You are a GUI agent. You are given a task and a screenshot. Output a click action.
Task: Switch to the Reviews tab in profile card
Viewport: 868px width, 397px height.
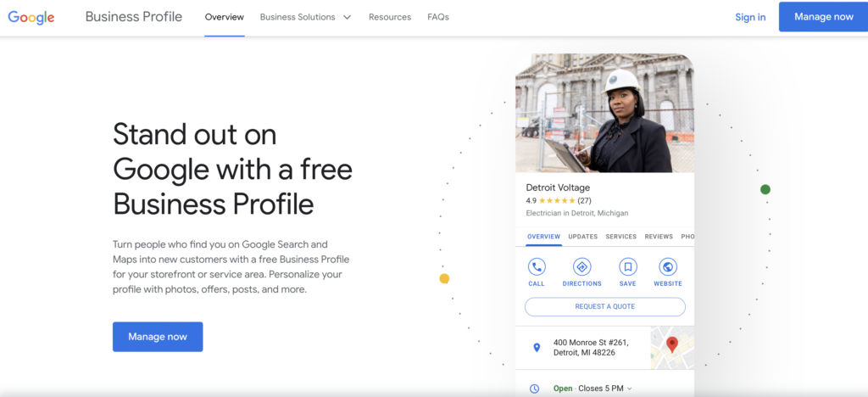click(659, 237)
